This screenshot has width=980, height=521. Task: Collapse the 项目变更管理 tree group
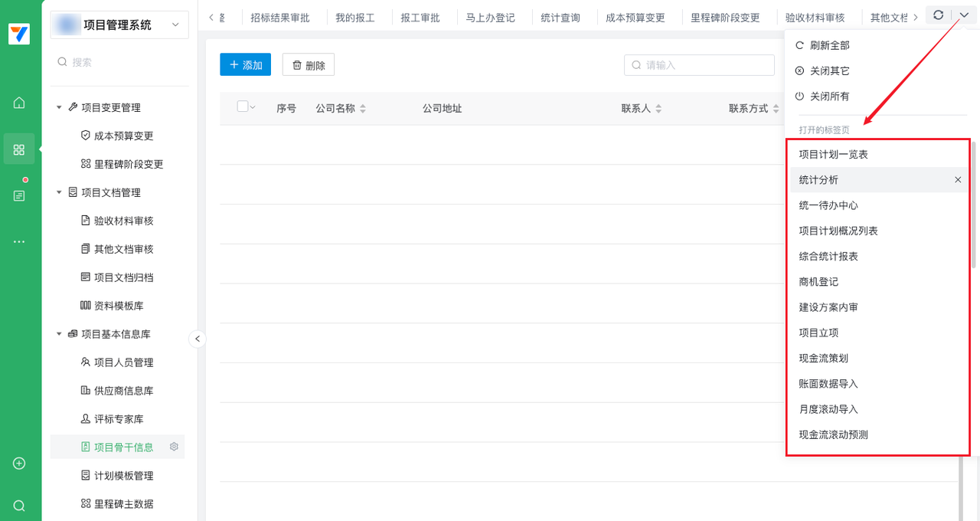[x=59, y=108]
